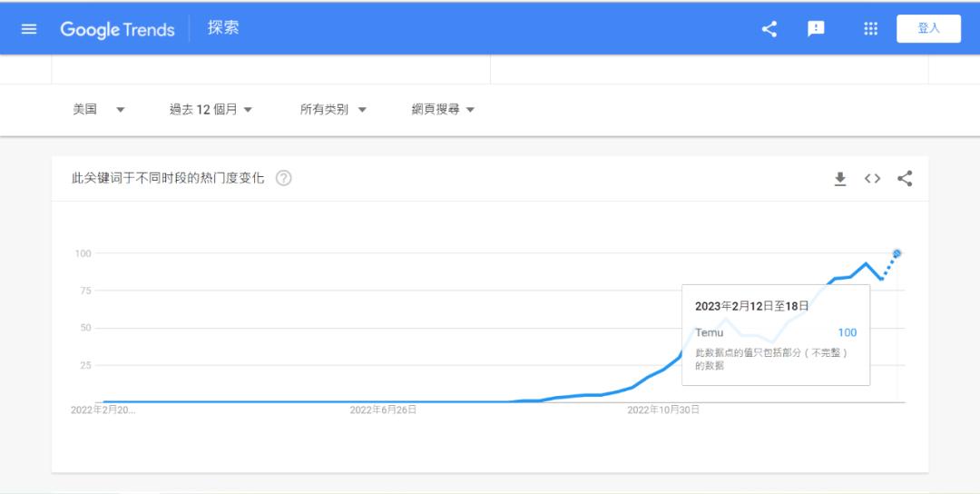Click the 探索 Explore header label

click(223, 28)
